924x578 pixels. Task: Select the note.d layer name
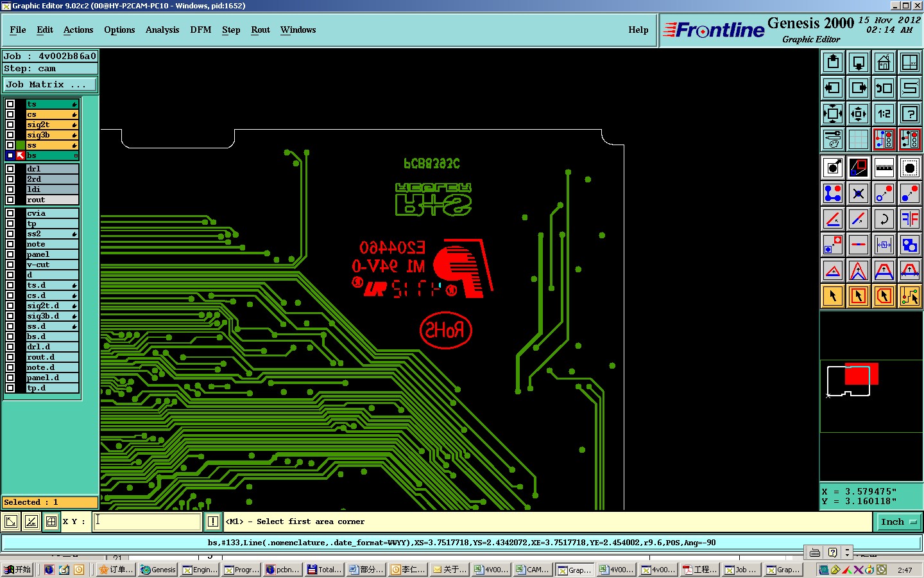tap(52, 367)
